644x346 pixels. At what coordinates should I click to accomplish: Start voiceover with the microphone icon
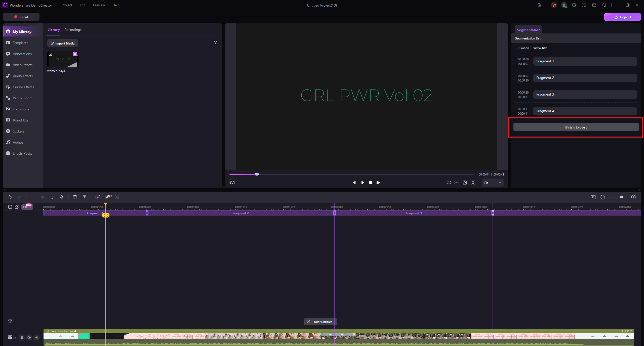62,197
